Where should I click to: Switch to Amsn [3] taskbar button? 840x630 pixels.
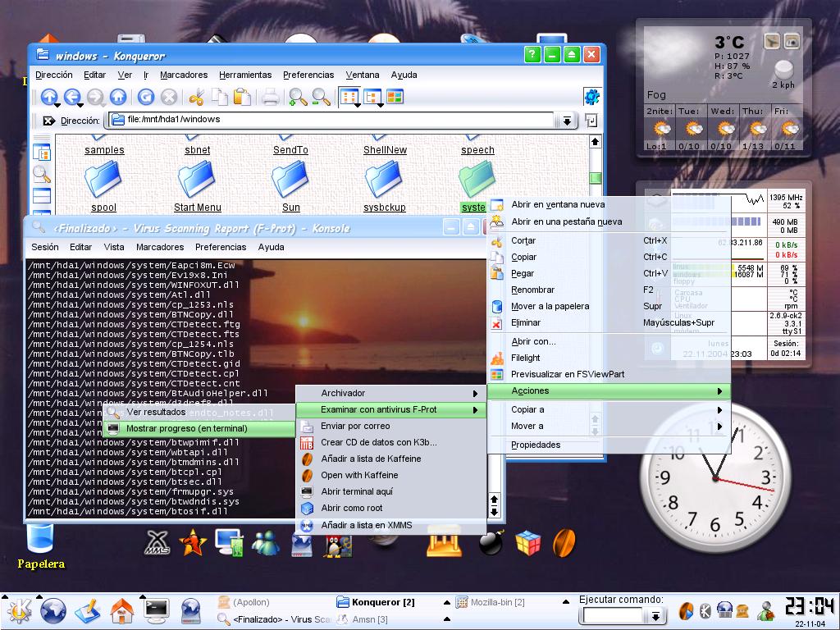[362, 620]
